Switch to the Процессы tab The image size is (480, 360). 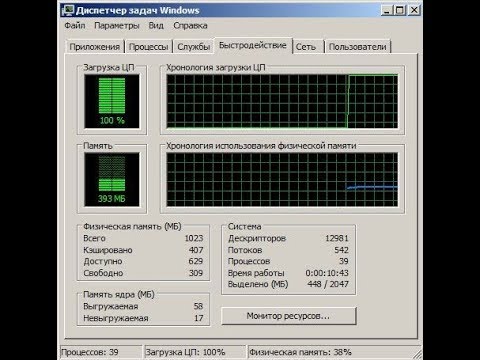tap(148, 47)
